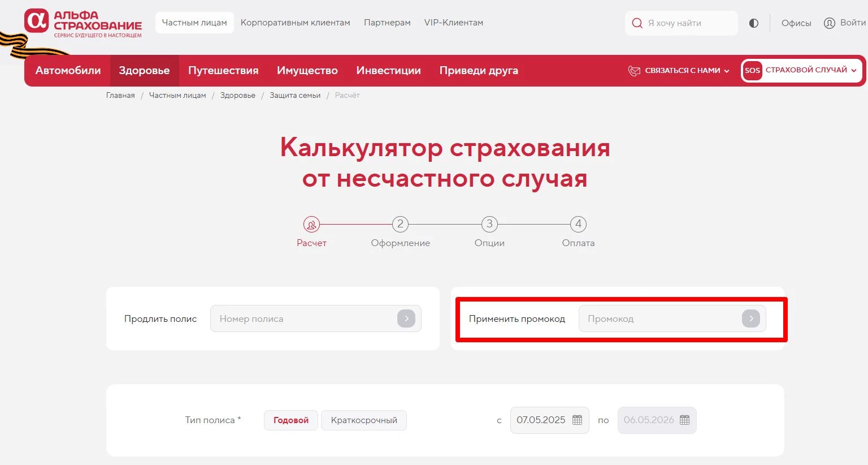Open the calendar icon for the end date
868x465 pixels.
tap(684, 420)
